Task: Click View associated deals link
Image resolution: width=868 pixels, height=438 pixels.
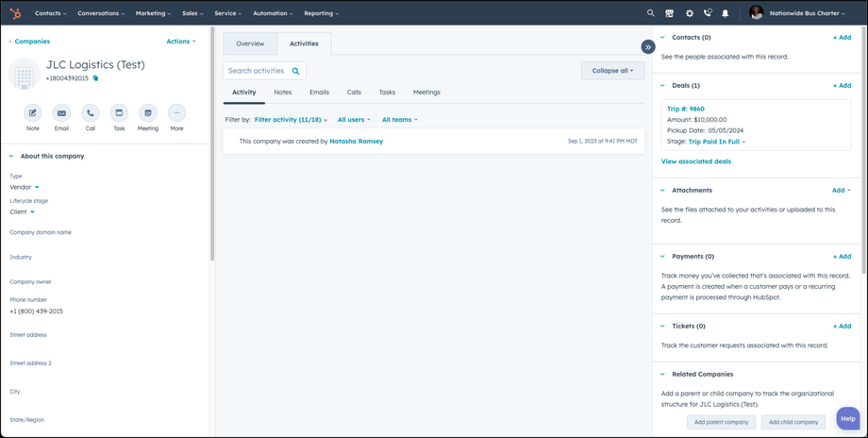Action: tap(696, 161)
